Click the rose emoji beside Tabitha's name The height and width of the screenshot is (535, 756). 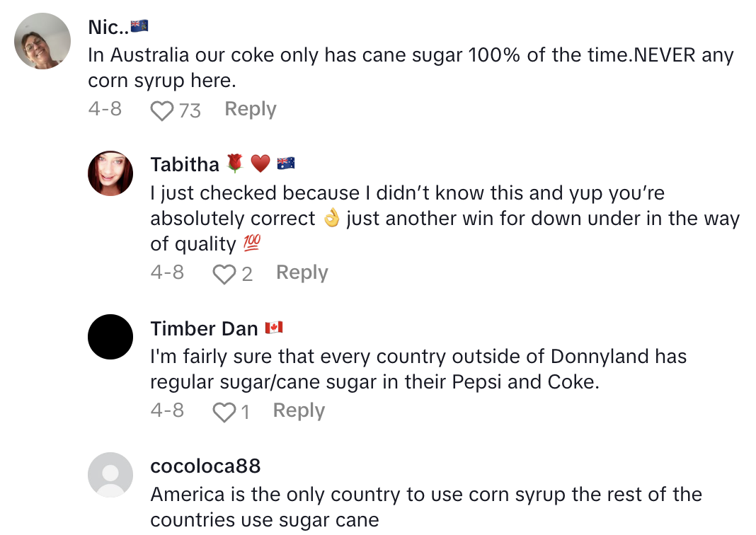point(234,164)
